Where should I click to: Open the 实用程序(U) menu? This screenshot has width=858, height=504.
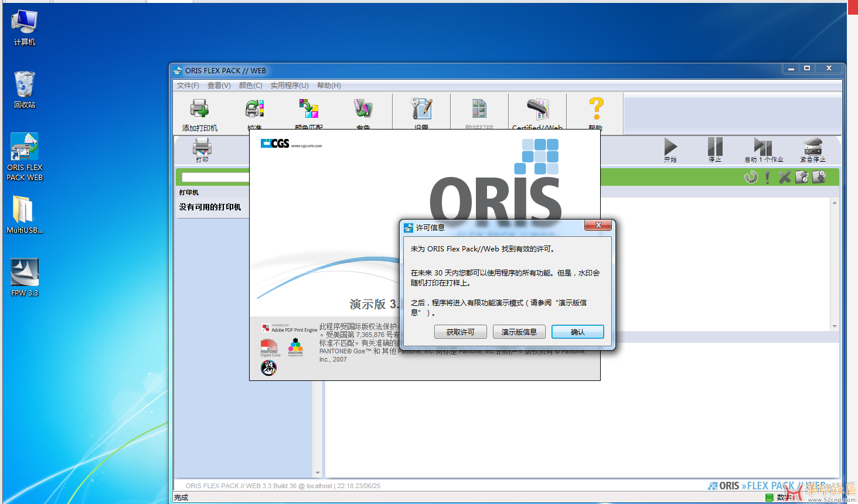click(290, 86)
